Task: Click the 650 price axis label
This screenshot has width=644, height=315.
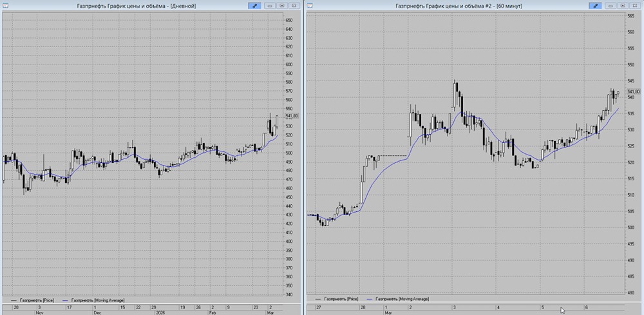Action: (x=289, y=20)
